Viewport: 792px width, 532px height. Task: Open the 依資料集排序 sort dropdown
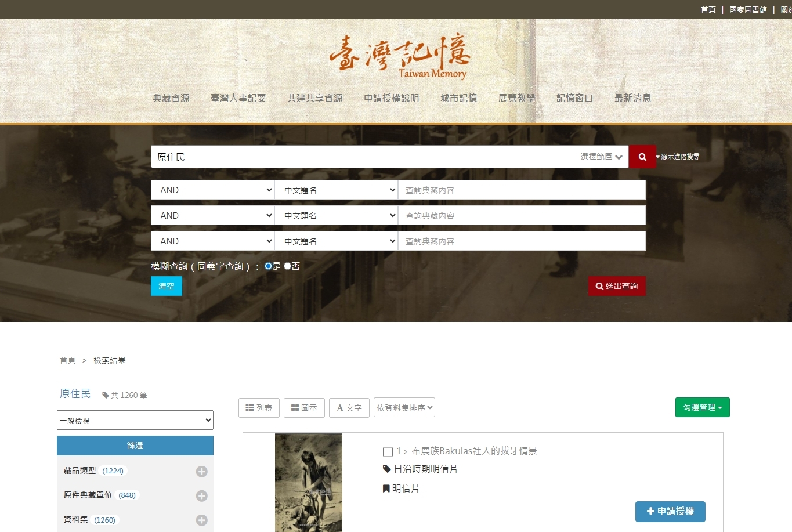click(x=404, y=408)
